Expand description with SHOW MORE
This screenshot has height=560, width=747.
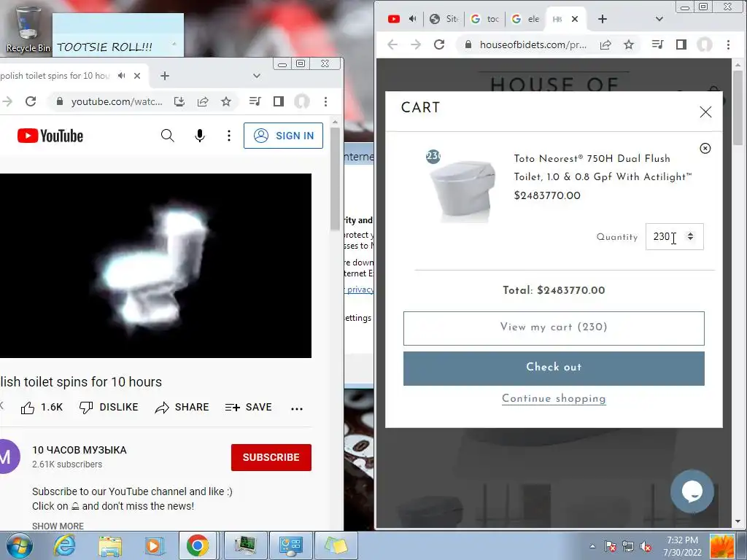tap(58, 526)
